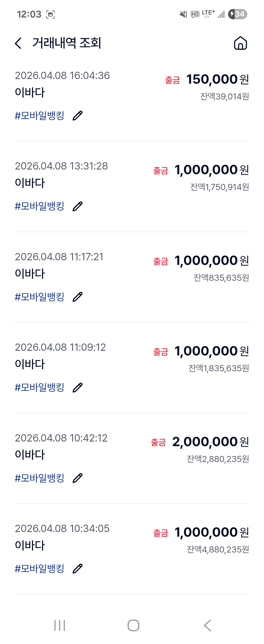Tap the 거래내역 조회 page title

[x=67, y=43]
